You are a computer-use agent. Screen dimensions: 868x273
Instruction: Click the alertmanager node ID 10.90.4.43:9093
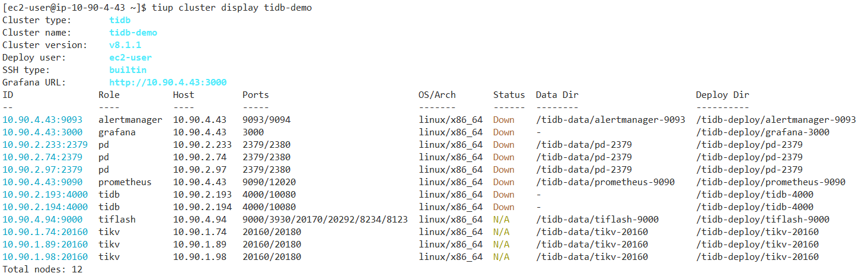point(43,120)
